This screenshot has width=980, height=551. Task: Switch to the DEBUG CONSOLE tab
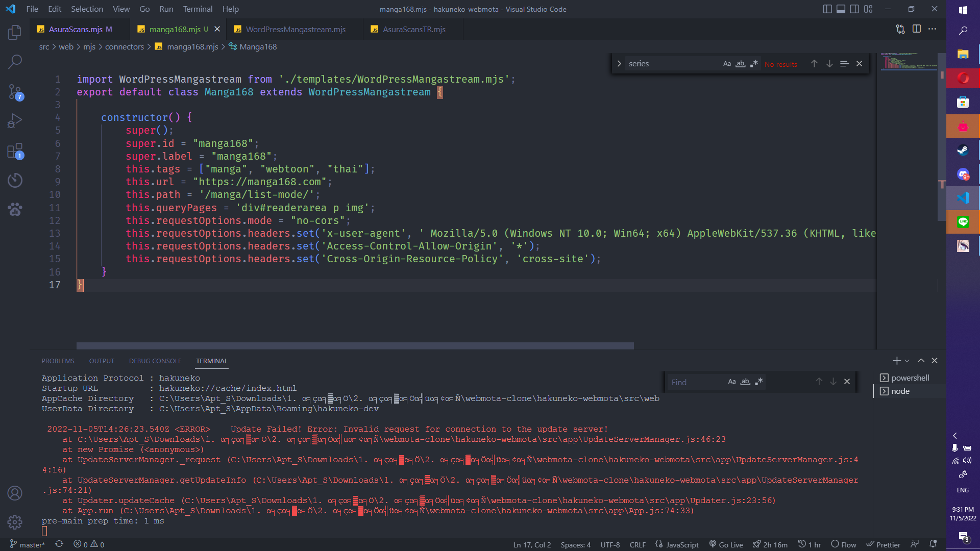pyautogui.click(x=155, y=361)
